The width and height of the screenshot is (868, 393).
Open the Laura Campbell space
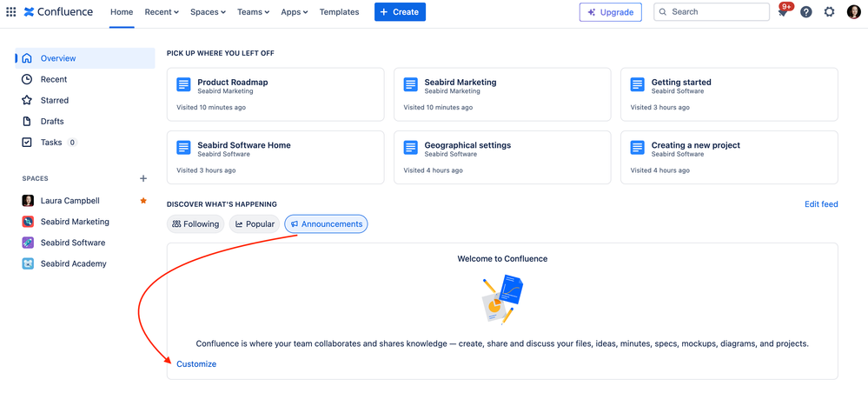[x=85, y=201]
